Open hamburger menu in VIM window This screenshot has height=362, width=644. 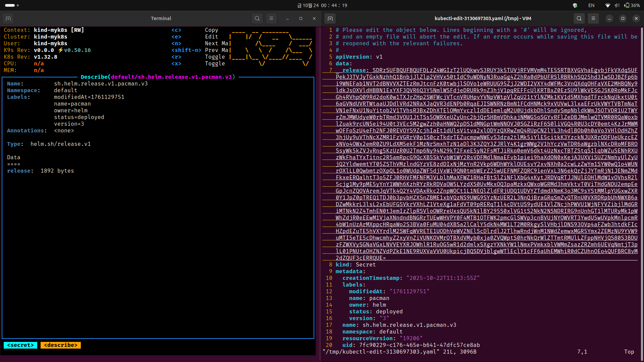pos(593,18)
